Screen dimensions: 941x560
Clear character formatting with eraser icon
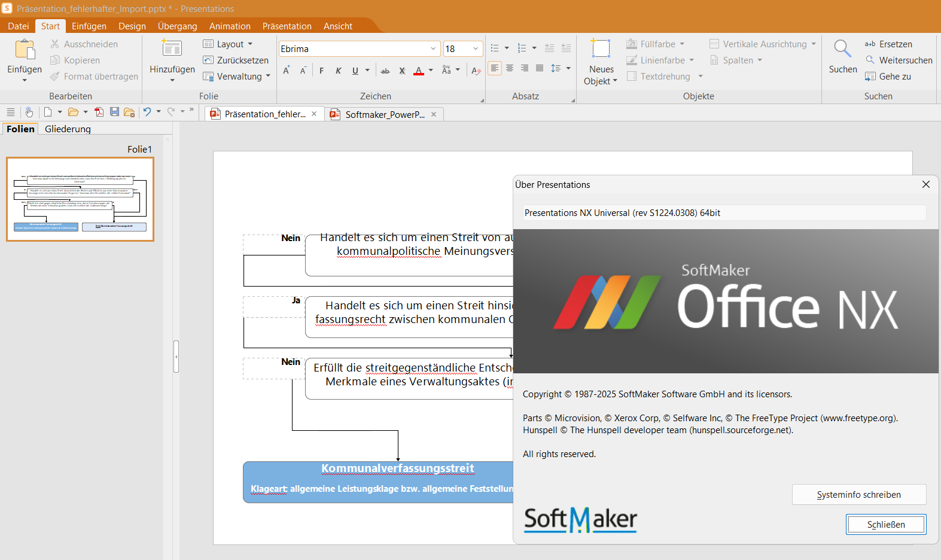(476, 71)
